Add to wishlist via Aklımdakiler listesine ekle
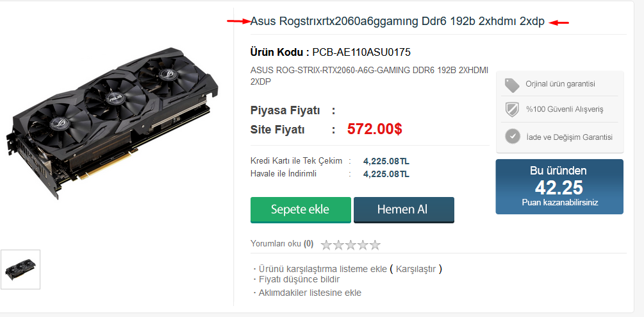The width and height of the screenshot is (644, 317). tap(310, 293)
